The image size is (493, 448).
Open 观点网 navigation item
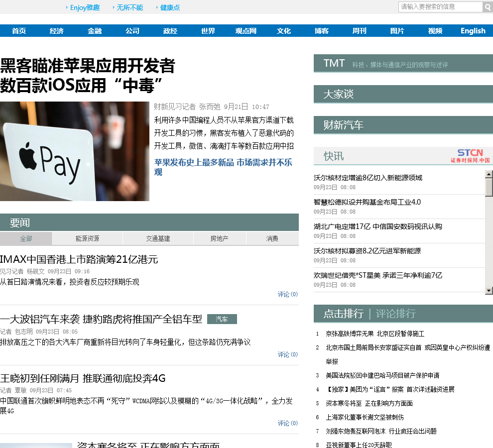pyautogui.click(x=246, y=31)
